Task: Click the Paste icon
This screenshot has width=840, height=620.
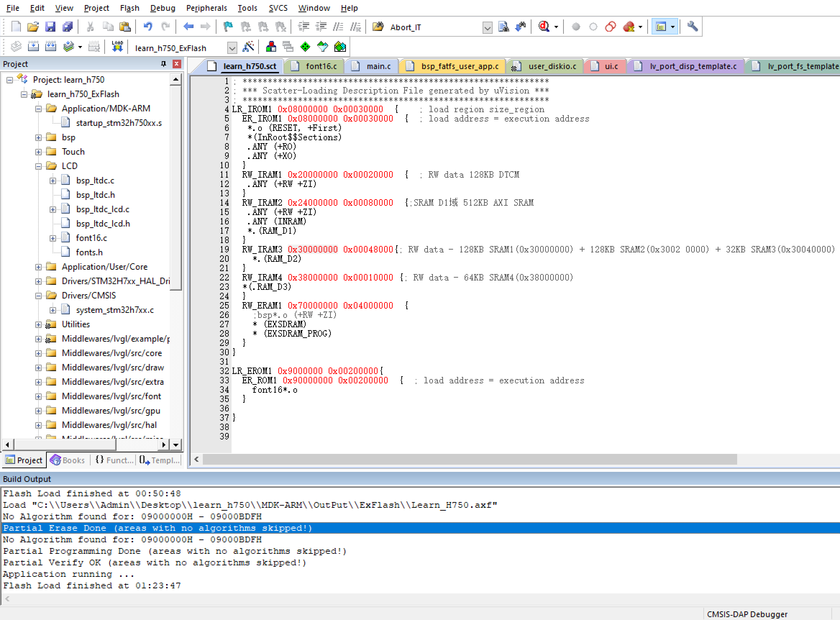Action: tap(125, 27)
